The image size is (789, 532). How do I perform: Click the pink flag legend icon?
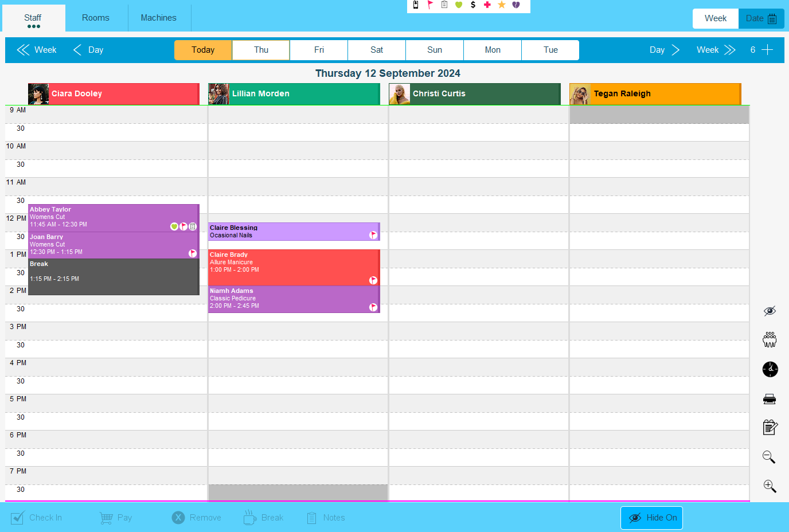430,5
